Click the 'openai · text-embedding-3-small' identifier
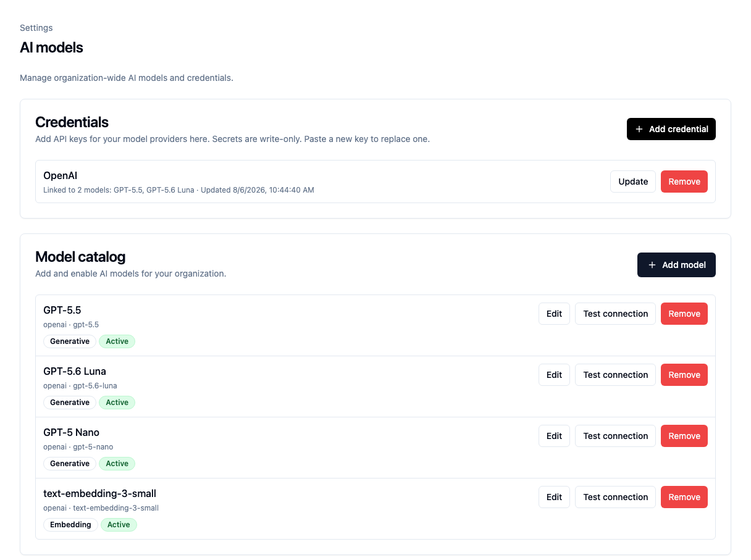The width and height of the screenshot is (751, 560). click(x=101, y=508)
